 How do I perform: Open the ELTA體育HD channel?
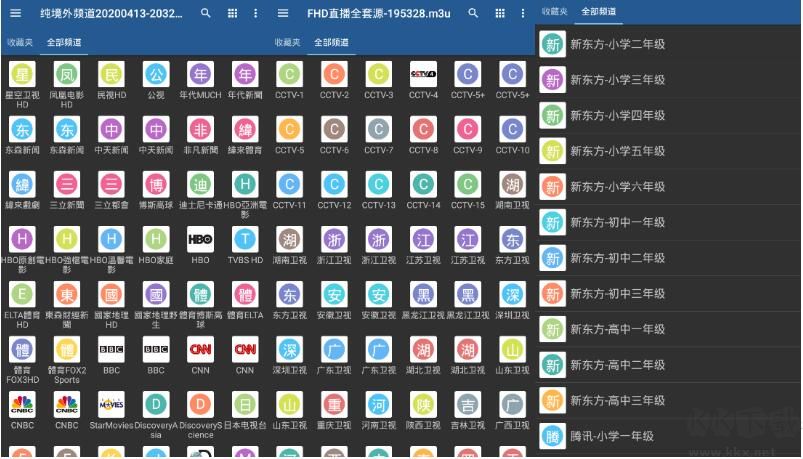[x=23, y=305]
